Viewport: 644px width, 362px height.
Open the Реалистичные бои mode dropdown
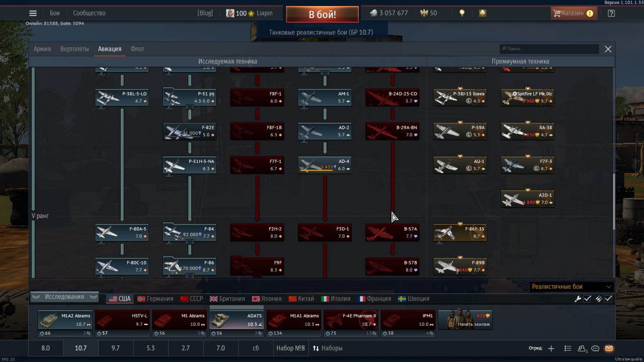(x=572, y=287)
